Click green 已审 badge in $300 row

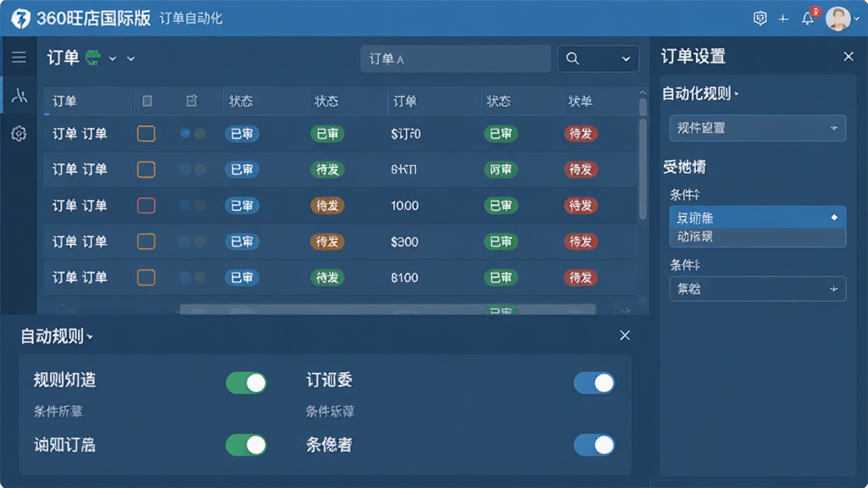coord(501,241)
